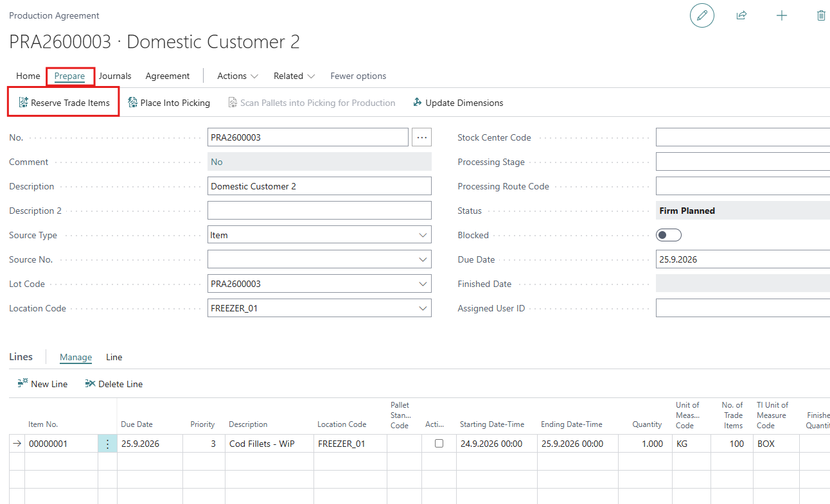This screenshot has height=504, width=830.
Task: Open the Source Type dropdown
Action: [423, 235]
